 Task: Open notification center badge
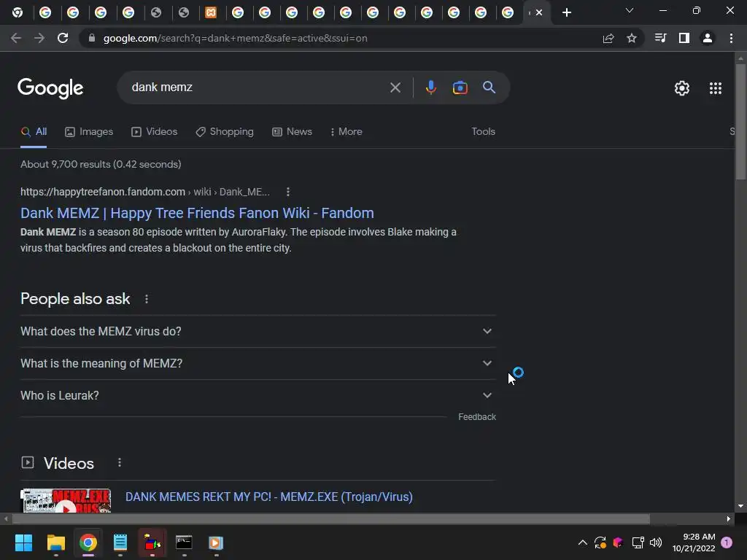tap(727, 542)
